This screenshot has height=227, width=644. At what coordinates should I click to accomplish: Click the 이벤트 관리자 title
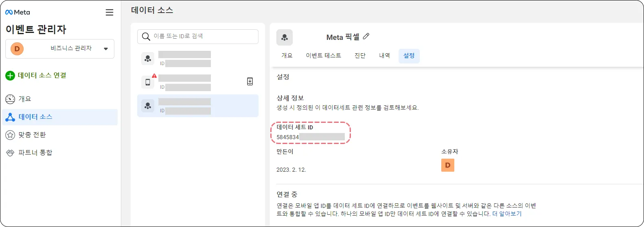pyautogui.click(x=36, y=29)
